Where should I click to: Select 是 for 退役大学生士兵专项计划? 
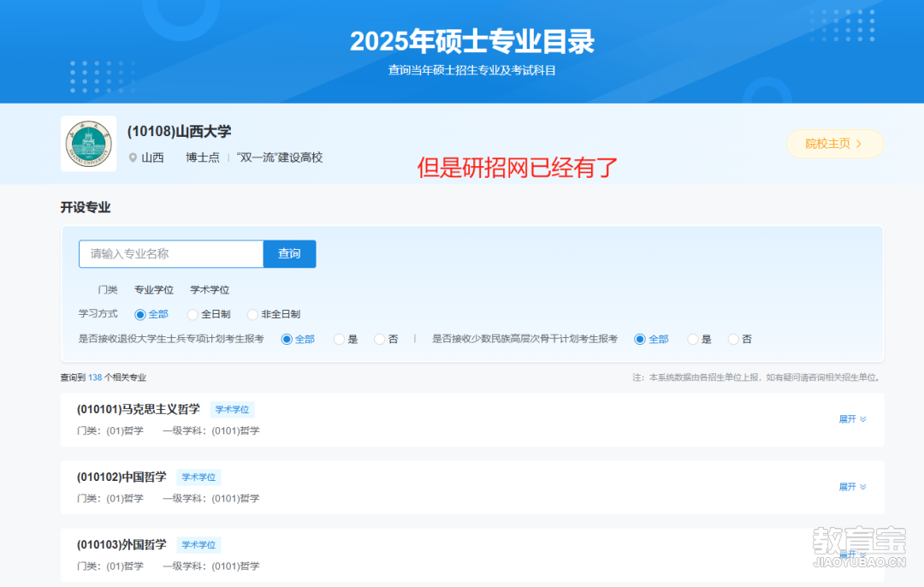point(339,340)
